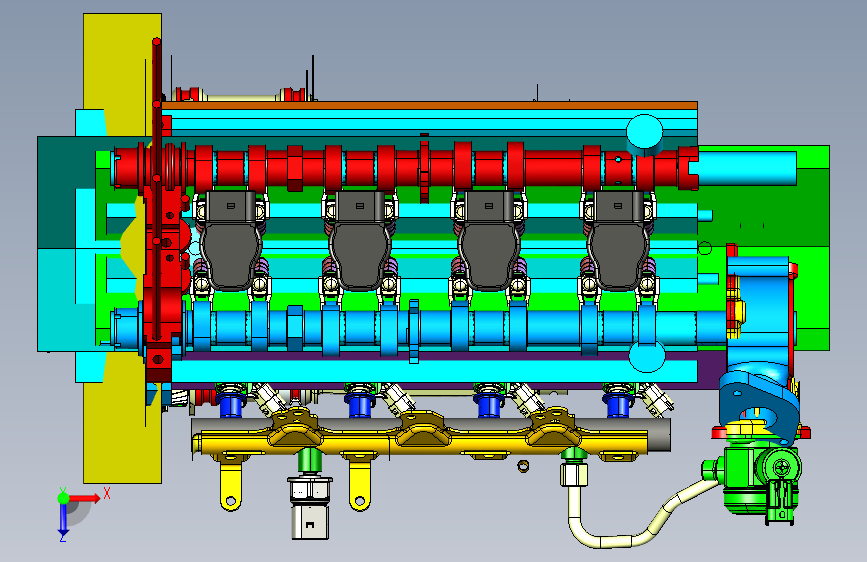The image size is (867, 562).
Task: Select the cyan round cap near lower camshaft end
Action: point(647,355)
